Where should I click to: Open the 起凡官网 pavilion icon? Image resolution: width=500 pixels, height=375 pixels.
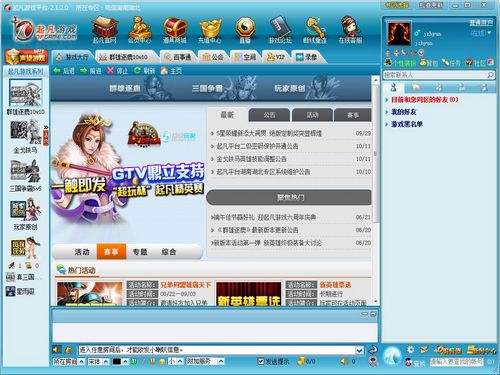105,30
